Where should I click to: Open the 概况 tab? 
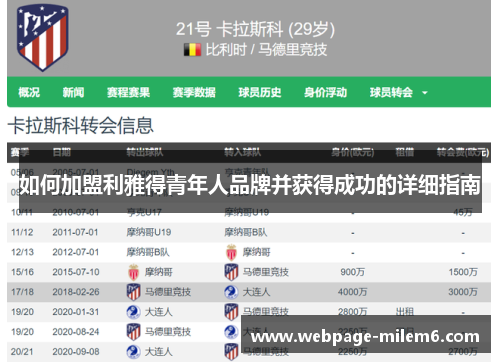[29, 92]
